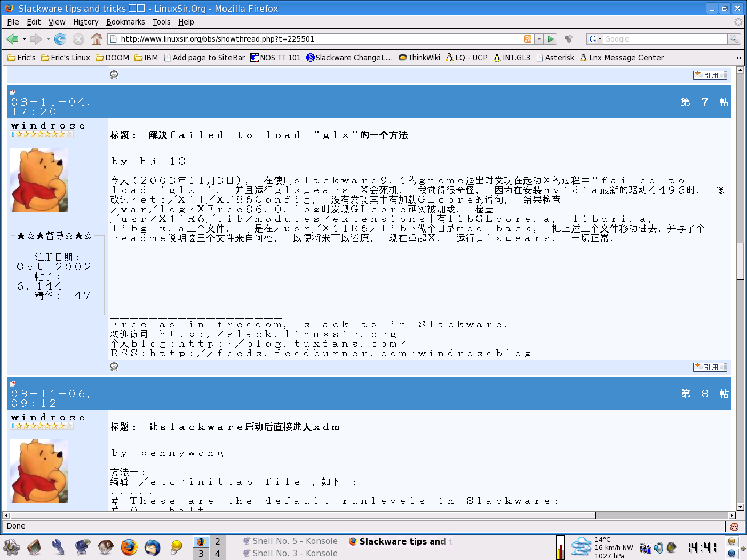The width and height of the screenshot is (747, 560).
Task: Go back with the green Back arrow
Action: [x=12, y=39]
